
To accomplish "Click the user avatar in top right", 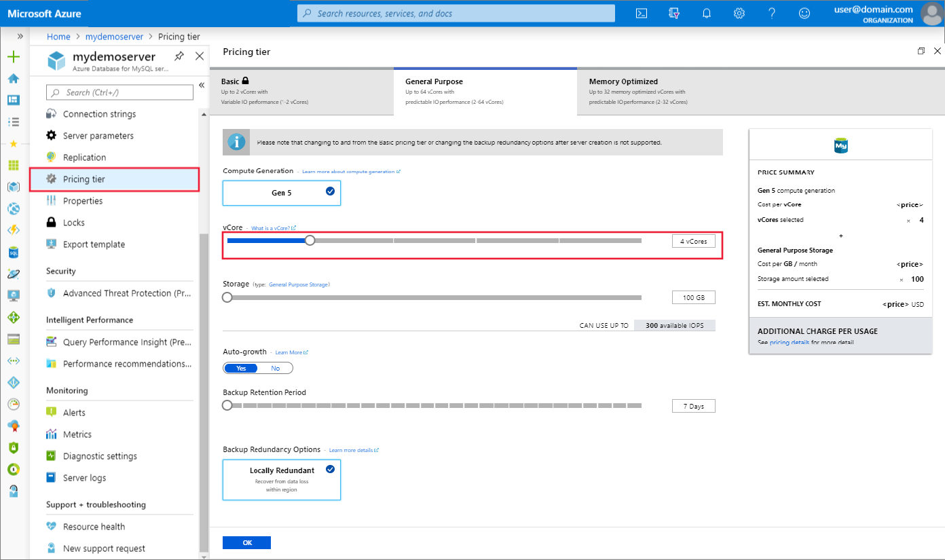I will [x=931, y=13].
